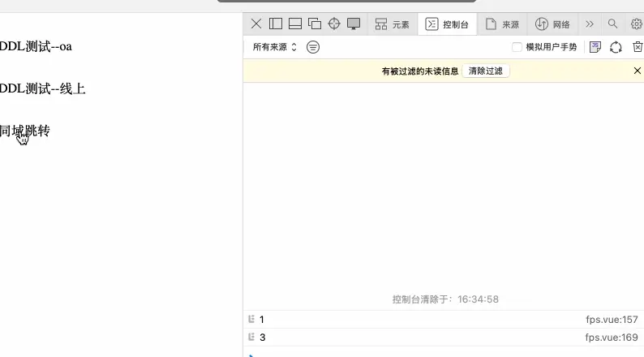This screenshot has height=357, width=644.
Task: Click the 控制台清除于 16:34:58 timestamp
Action: tap(445, 299)
